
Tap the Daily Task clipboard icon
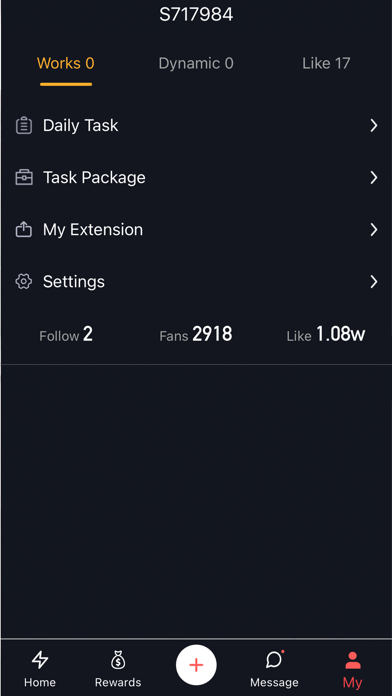pyautogui.click(x=24, y=126)
